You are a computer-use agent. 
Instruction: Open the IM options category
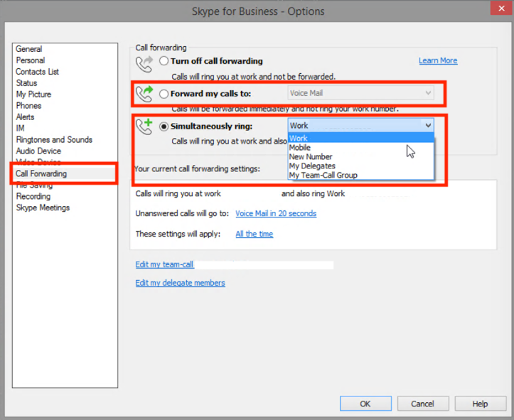[20, 128]
